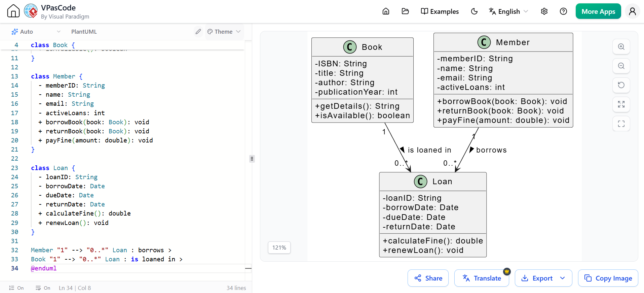Fit diagram to screen expand-arrows icon
This screenshot has width=644, height=293.
[x=621, y=104]
